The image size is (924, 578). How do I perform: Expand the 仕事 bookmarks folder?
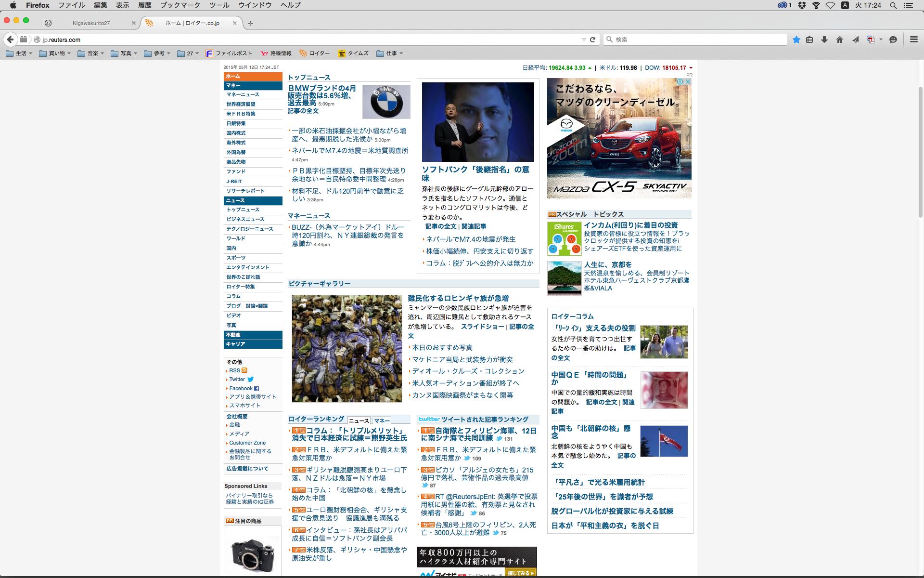pos(390,53)
